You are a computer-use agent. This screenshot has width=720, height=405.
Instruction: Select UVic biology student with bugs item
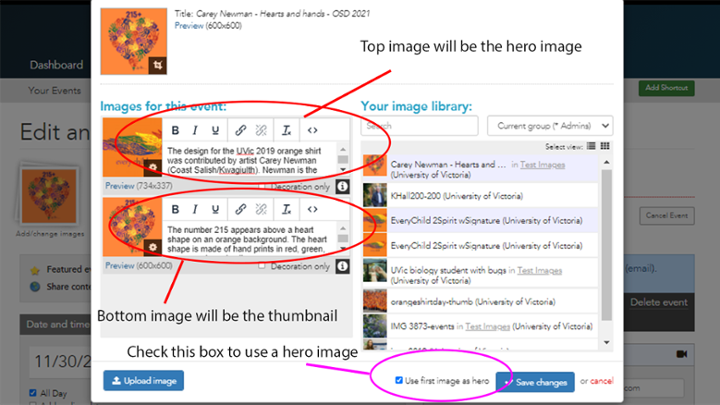click(x=480, y=272)
